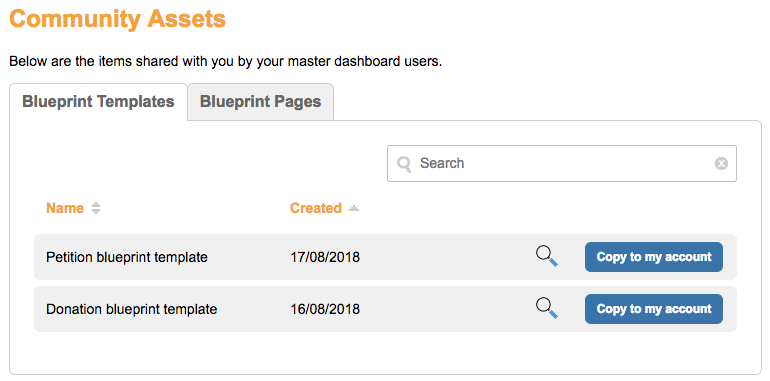Image resolution: width=770 pixels, height=381 pixels.
Task: Toggle the sort arrow beside Created column
Action: [x=354, y=209]
